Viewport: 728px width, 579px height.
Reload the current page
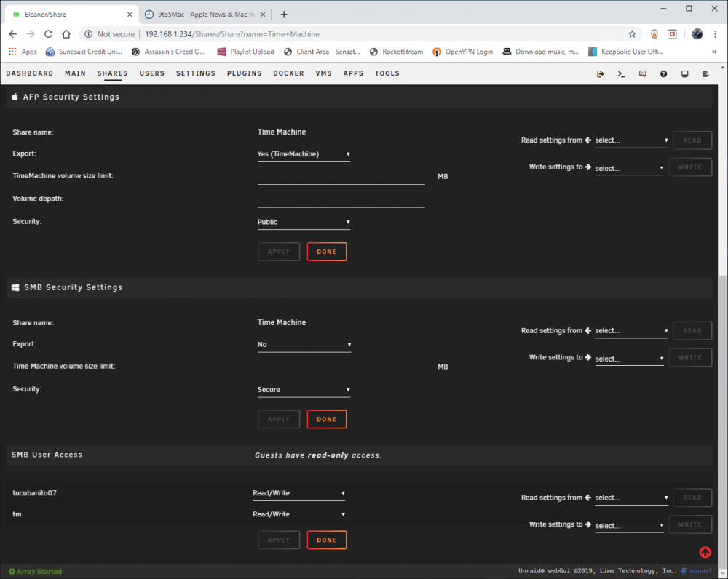(x=48, y=34)
